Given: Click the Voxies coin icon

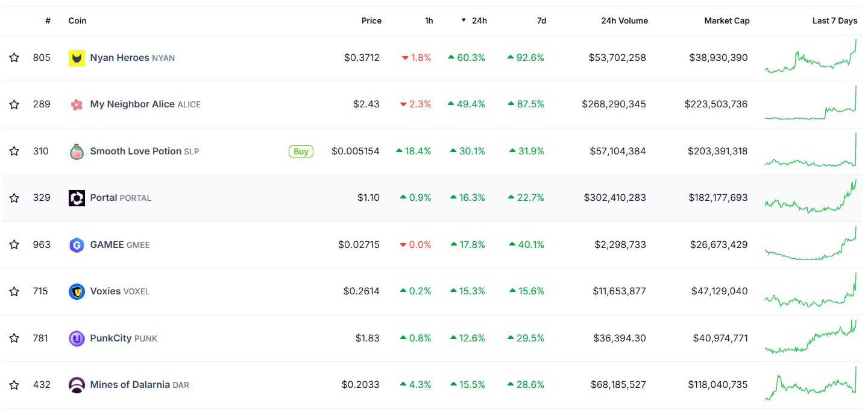Looking at the screenshot, I should 77,291.
